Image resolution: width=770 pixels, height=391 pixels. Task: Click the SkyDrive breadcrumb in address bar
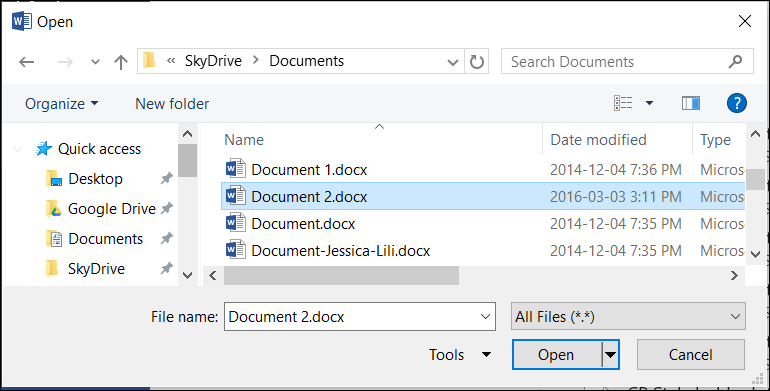click(213, 61)
